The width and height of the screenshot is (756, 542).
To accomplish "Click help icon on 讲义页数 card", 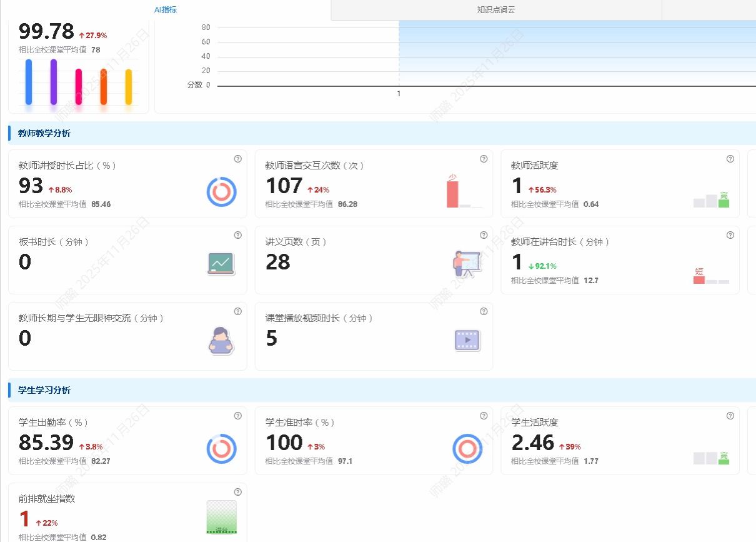I will [x=484, y=235].
